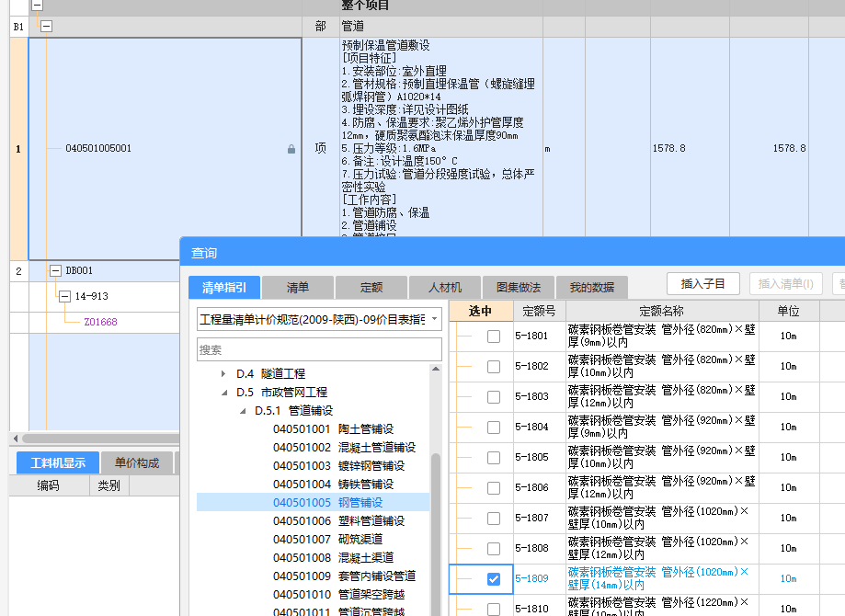Click the 定额名称 column header
The width and height of the screenshot is (845, 616).
[x=662, y=311]
